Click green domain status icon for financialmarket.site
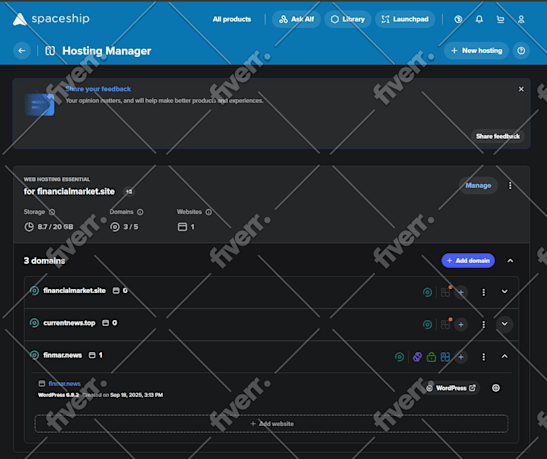This screenshot has height=459, width=547. click(427, 292)
